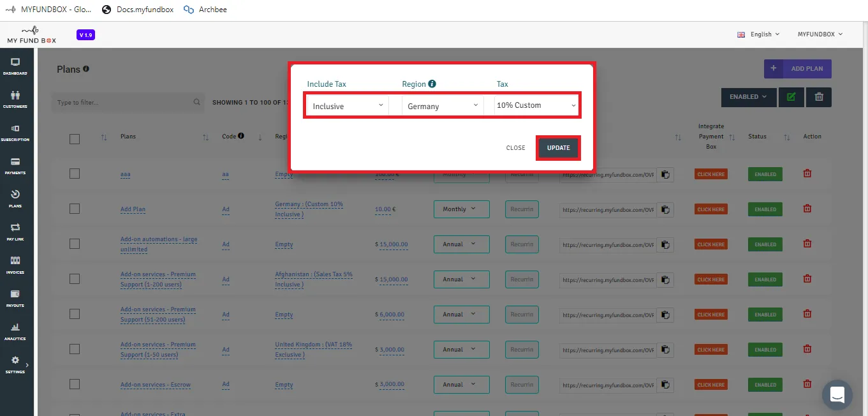Click the green edit icon button
Viewport: 868px width, 416px height.
(791, 97)
